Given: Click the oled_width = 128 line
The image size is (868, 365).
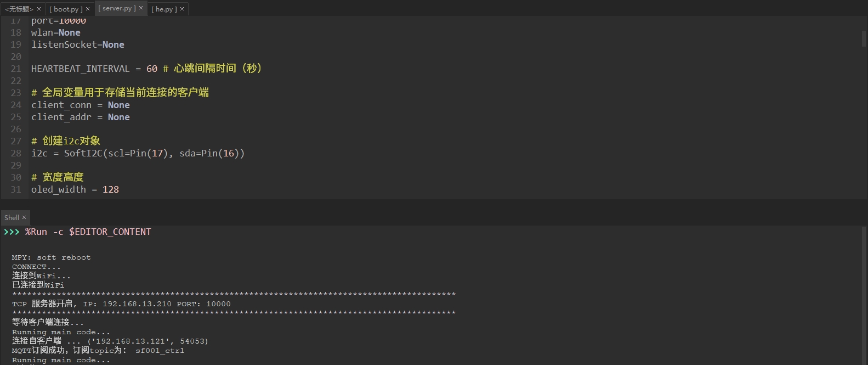Looking at the screenshot, I should click(x=75, y=189).
